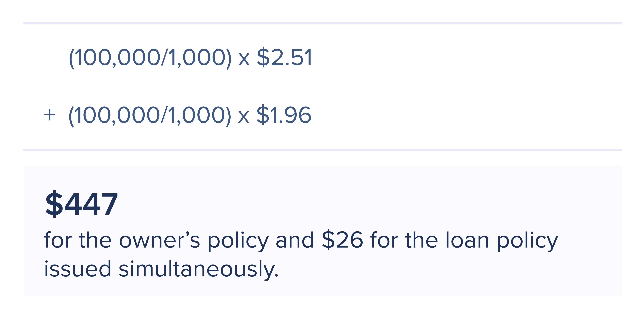Click the first "policy" after "owner's"
Viewport: 644px width, 321px height.
238,241
